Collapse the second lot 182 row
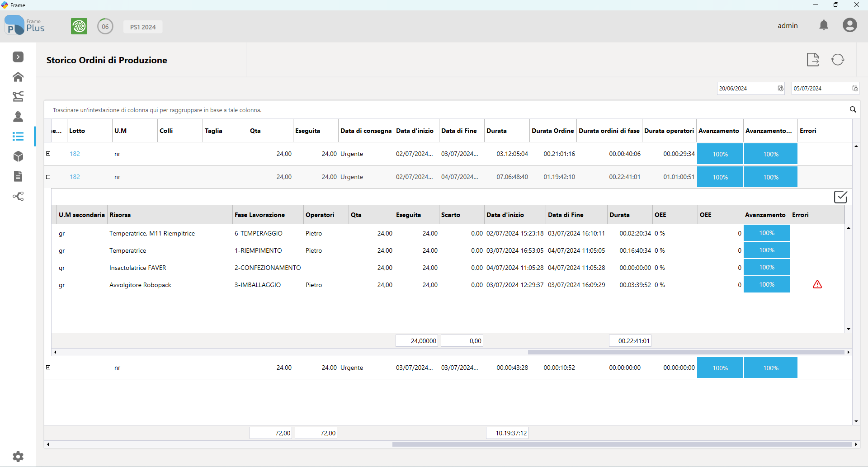Viewport: 868px width, 467px height. tap(48, 177)
